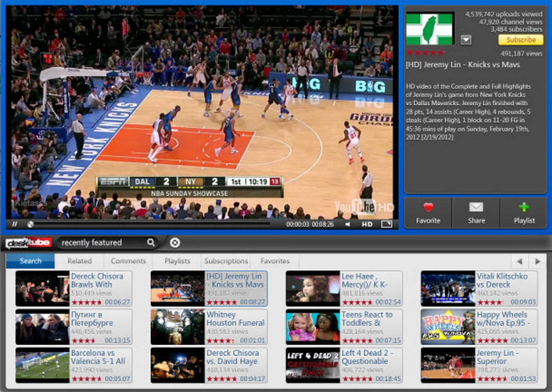Screen dimensions: 552x392
Task: Run the search with the magnifier icon
Action: [x=150, y=242]
